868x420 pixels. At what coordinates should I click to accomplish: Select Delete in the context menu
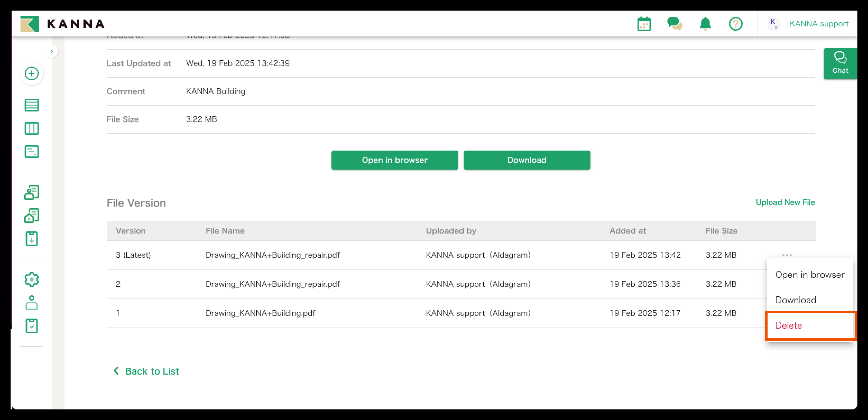(x=788, y=325)
